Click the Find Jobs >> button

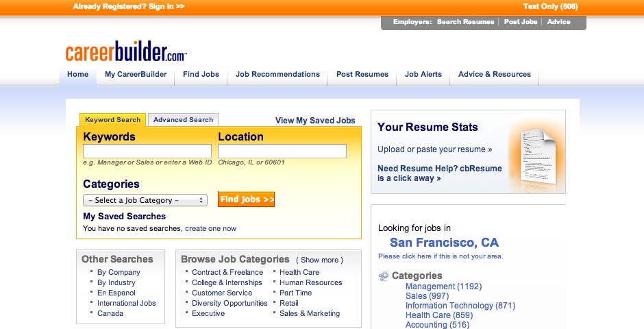(246, 199)
